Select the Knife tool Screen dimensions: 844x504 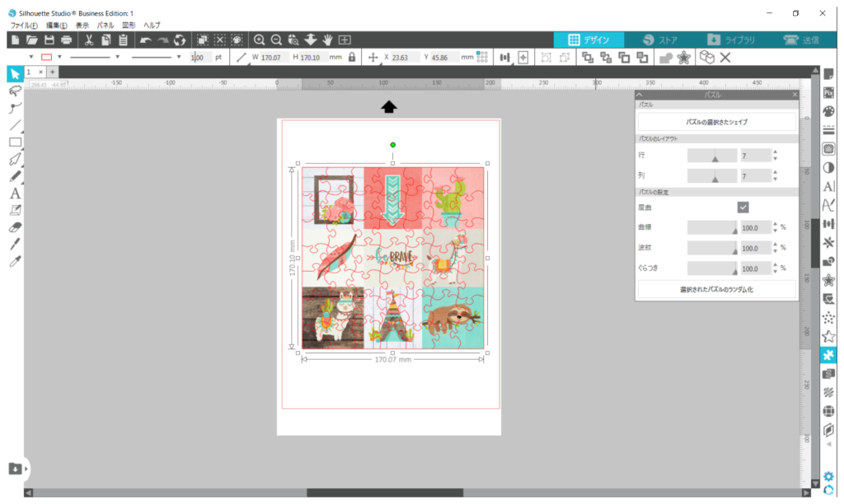tap(15, 245)
